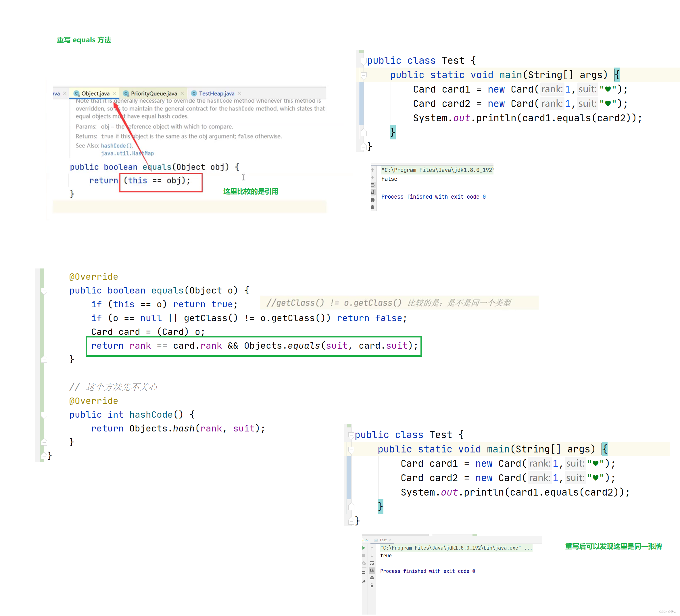Click the run-config icon beside the Test run tab
Screen dimensions: 680x616
(376, 540)
